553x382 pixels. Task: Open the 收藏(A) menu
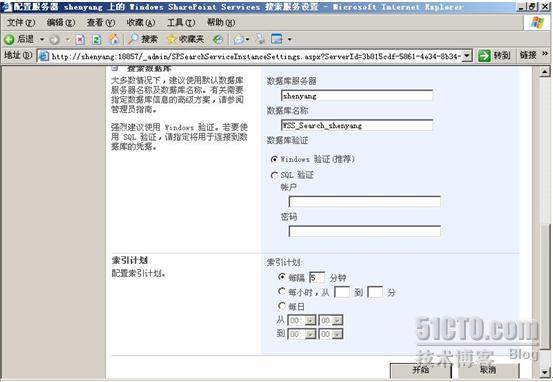(x=141, y=23)
